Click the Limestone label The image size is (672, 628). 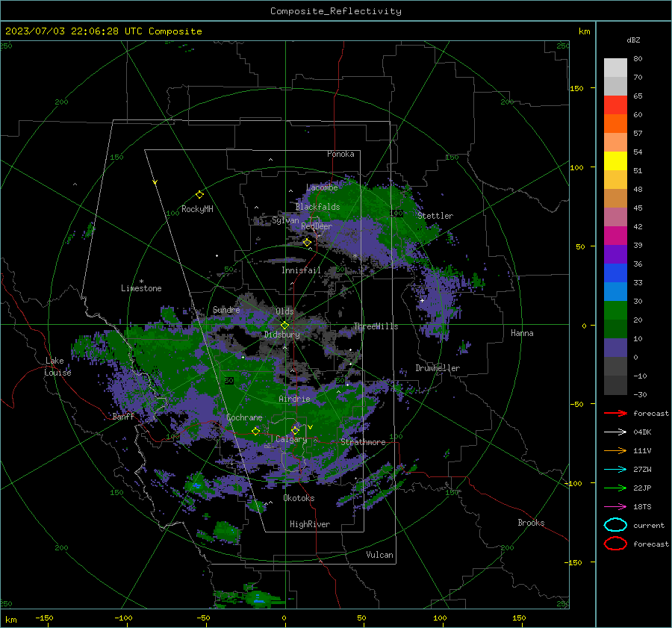pos(141,288)
